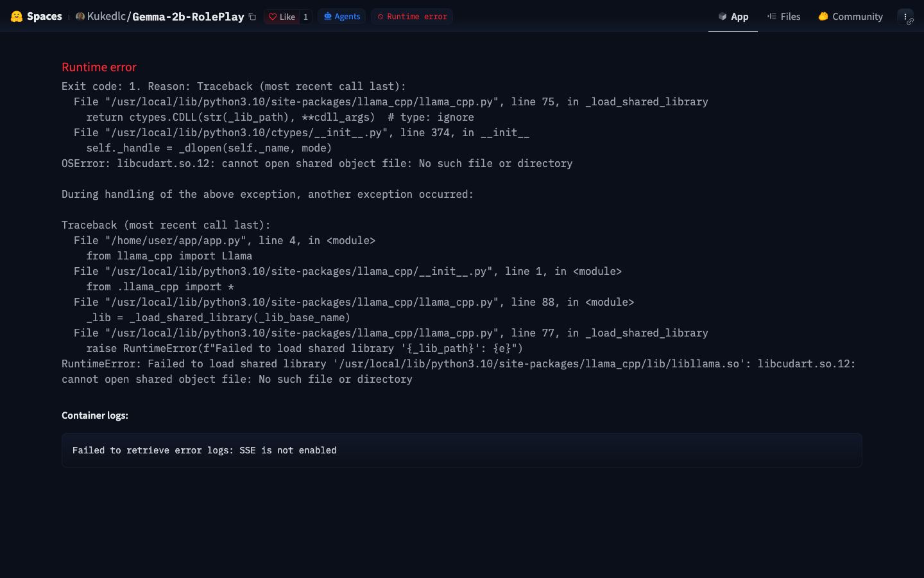The height and width of the screenshot is (578, 924).
Task: Click the "llama_cpp/__init__.py", line 1 entry
Action: (x=348, y=272)
